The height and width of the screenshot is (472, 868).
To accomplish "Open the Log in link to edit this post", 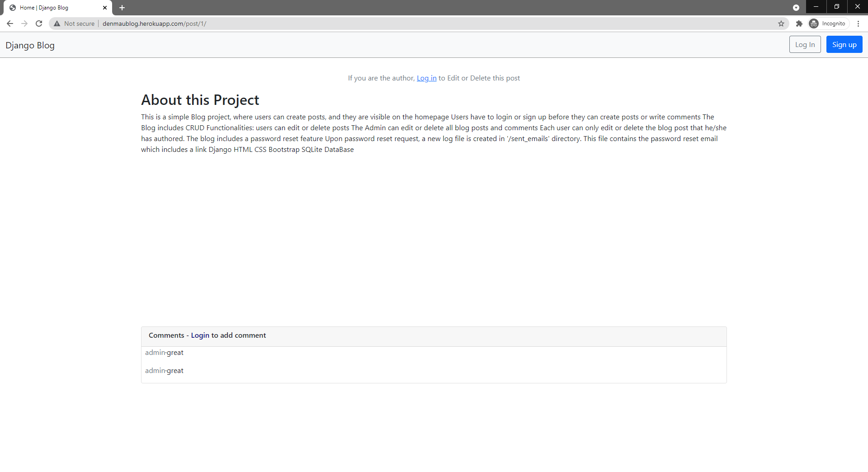I will tap(426, 78).
